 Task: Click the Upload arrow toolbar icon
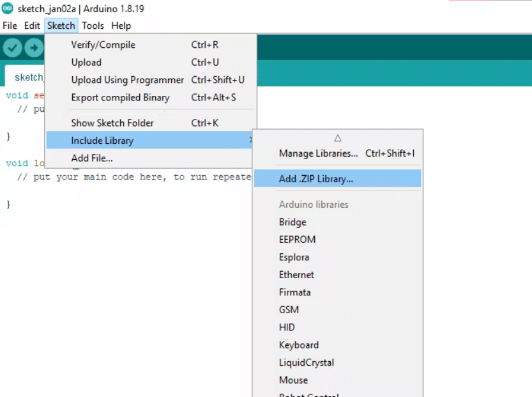click(x=34, y=48)
